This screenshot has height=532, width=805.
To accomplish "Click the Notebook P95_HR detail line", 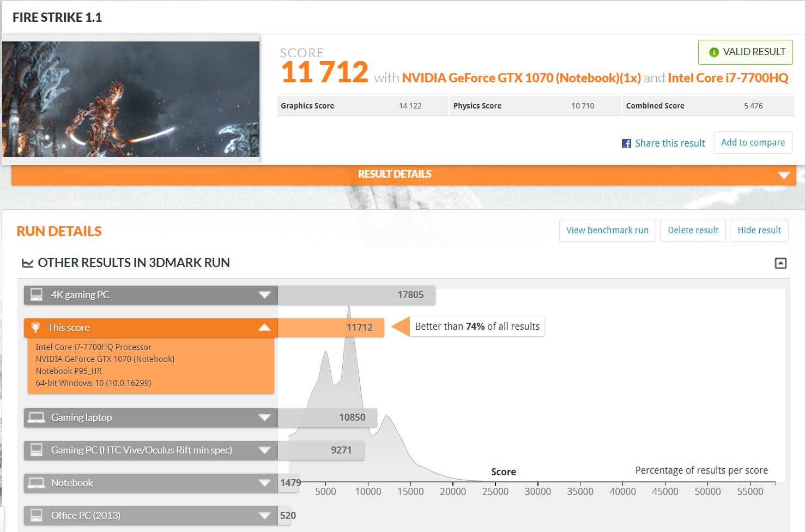I will pos(69,371).
